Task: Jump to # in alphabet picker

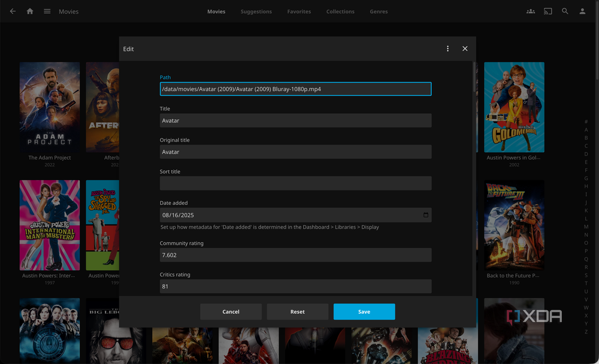Action: pos(586,122)
